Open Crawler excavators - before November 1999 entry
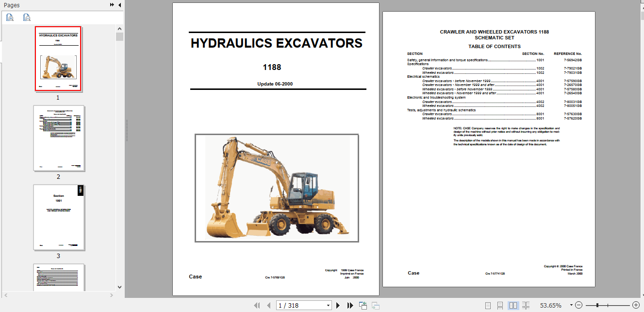This screenshot has height=312, width=644. coord(483,81)
